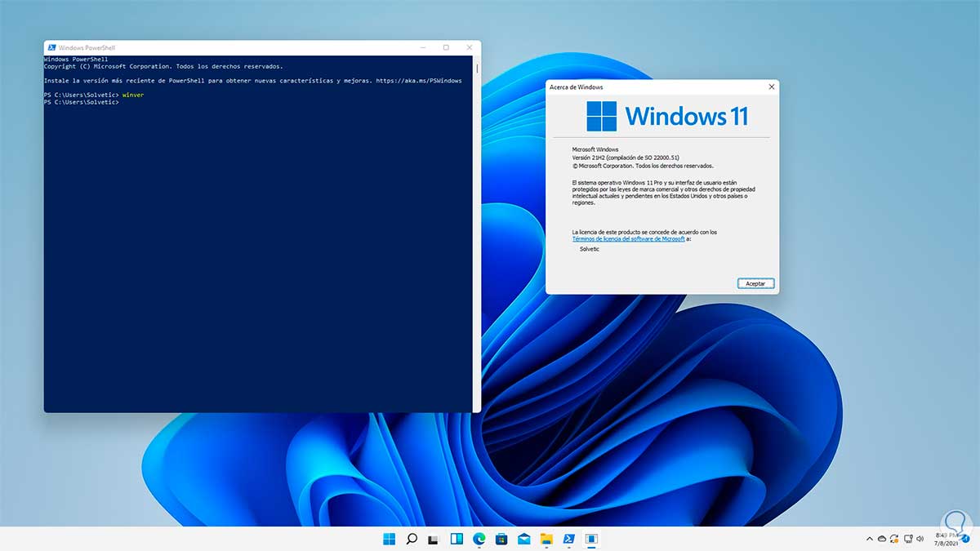Close the Windows PowerShell window
Image resolution: width=980 pixels, height=551 pixels.
point(468,47)
